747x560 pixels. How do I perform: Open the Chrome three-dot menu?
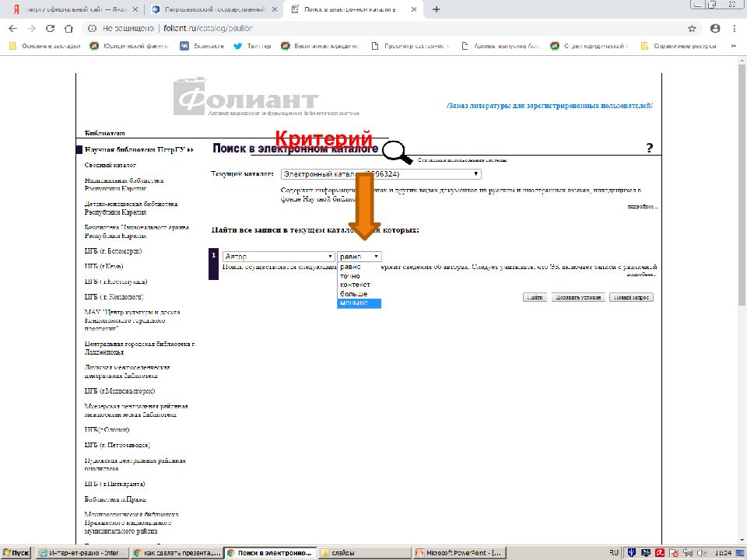point(735,28)
